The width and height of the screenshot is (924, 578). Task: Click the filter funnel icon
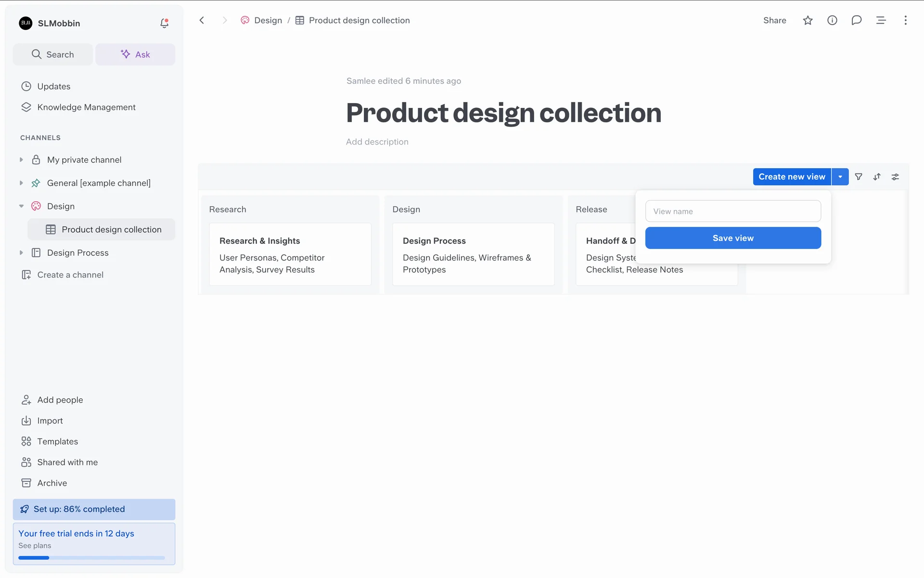[x=859, y=177]
